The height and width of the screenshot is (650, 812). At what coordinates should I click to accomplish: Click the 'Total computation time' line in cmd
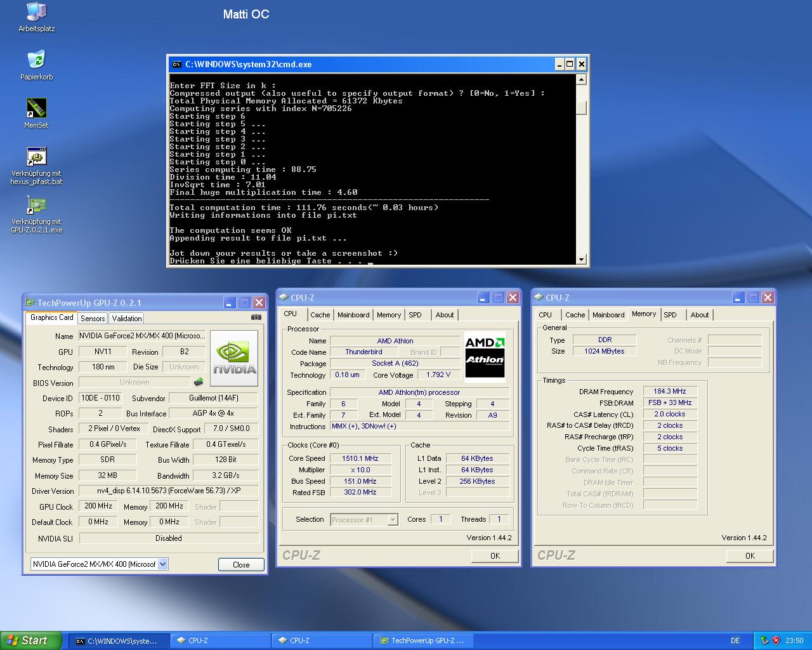pos(304,208)
